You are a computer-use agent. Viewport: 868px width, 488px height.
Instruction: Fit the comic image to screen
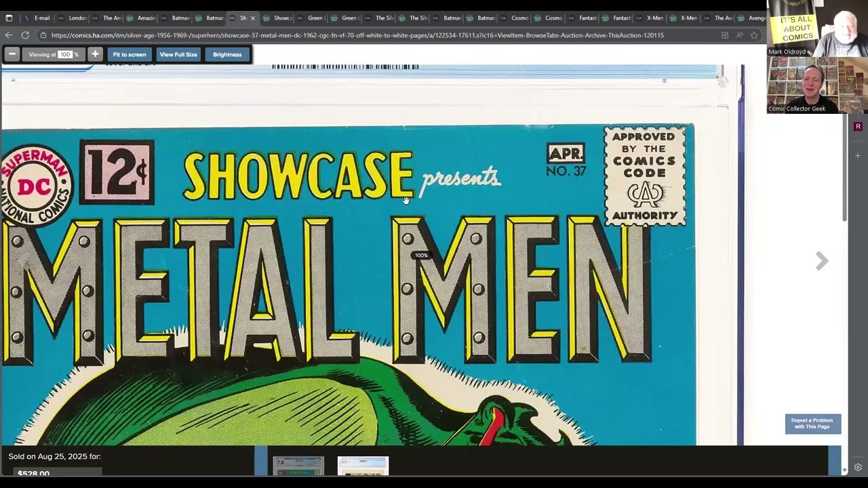tap(130, 54)
